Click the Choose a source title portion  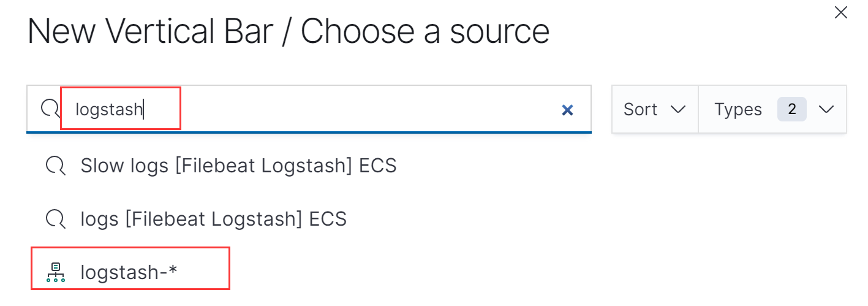coord(425,31)
